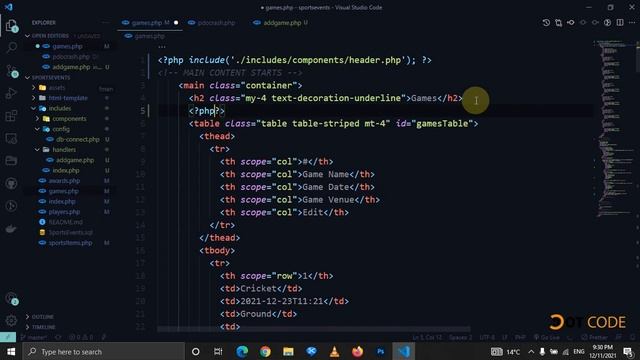Image resolution: width=640 pixels, height=360 pixels.
Task: Click the remote window indicator in status bar
Action: coord(8,337)
